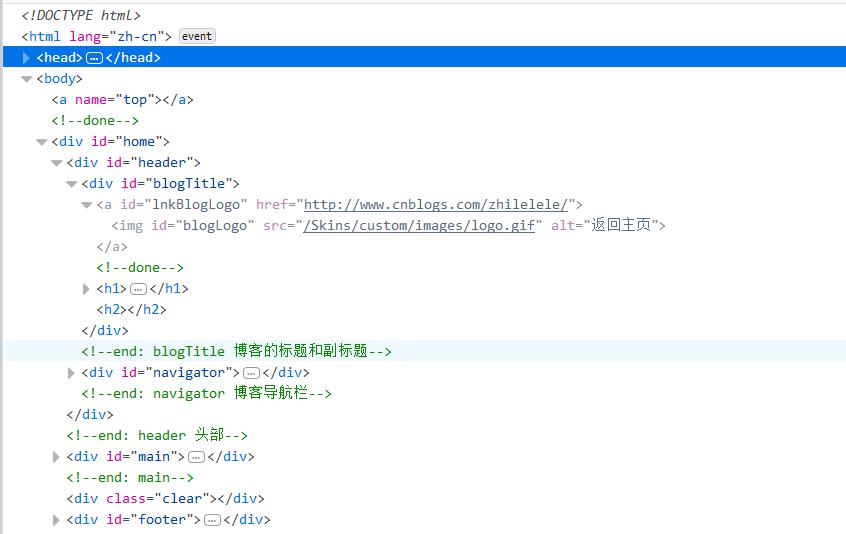Screen dimensions: 846x534
Task: Select the end: navigator comment row
Action: click(x=424, y=394)
